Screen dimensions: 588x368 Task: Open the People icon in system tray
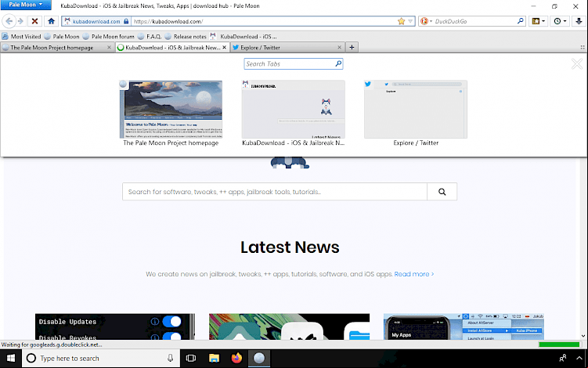563,359
